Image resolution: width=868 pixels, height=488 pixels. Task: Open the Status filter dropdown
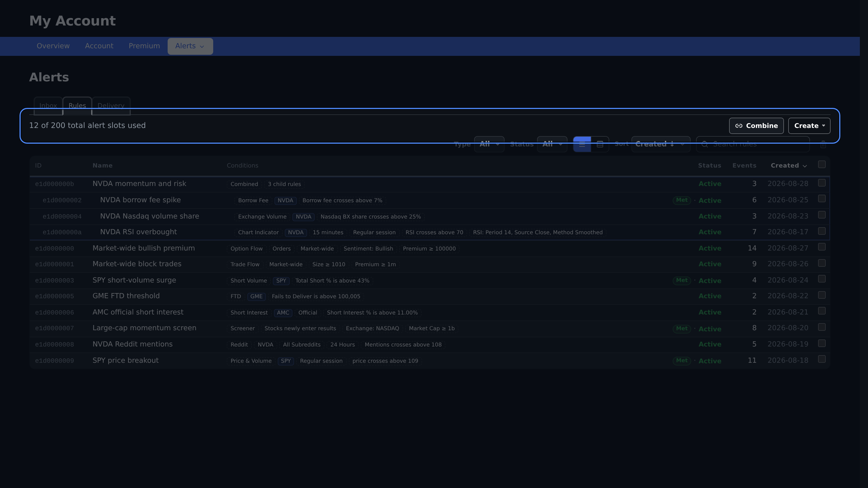click(552, 144)
